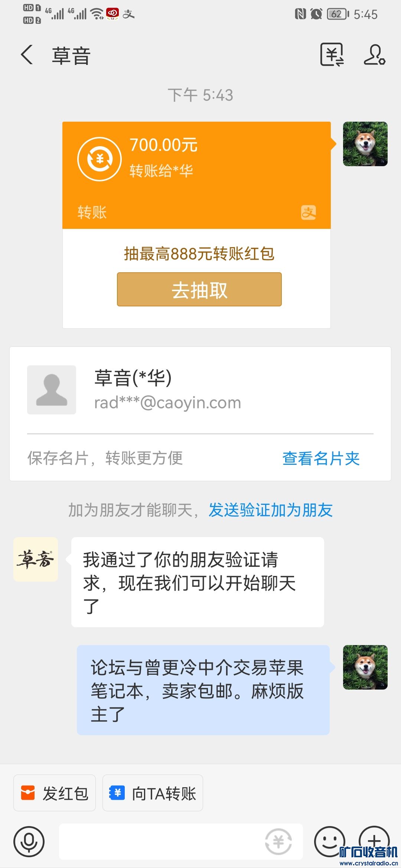Screen dimensions: 401x868
Task: Tap the Alipay logo on transfer card
Action: pos(308,213)
